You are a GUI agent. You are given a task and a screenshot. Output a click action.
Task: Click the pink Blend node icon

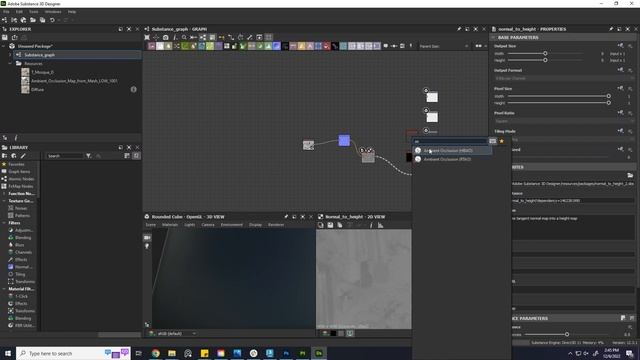click(x=151, y=46)
